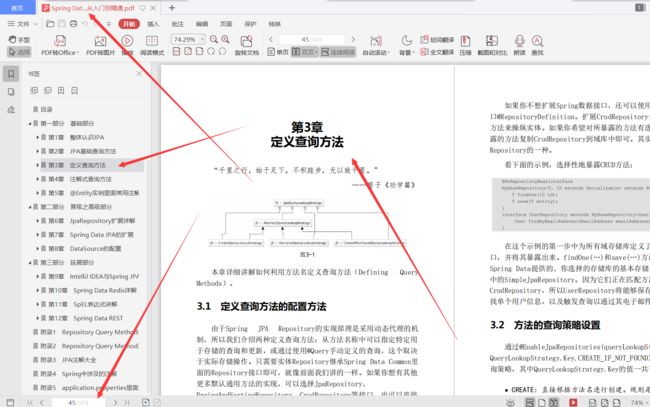The height and width of the screenshot is (407, 650).
Task: Click the print icon in quick toolbar
Action: [x=73, y=24]
